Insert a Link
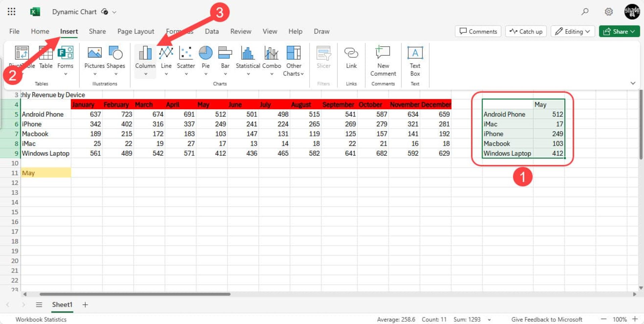Image resolution: width=644 pixels, height=324 pixels. 351,58
